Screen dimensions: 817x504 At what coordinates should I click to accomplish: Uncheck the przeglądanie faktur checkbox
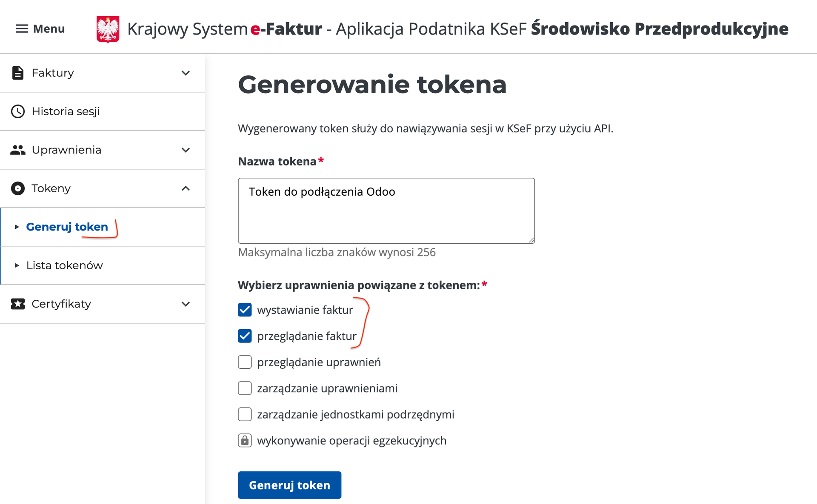pyautogui.click(x=245, y=336)
